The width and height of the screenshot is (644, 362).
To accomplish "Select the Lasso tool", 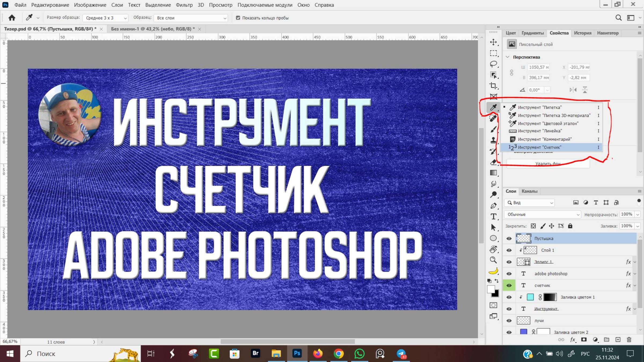I will (493, 64).
